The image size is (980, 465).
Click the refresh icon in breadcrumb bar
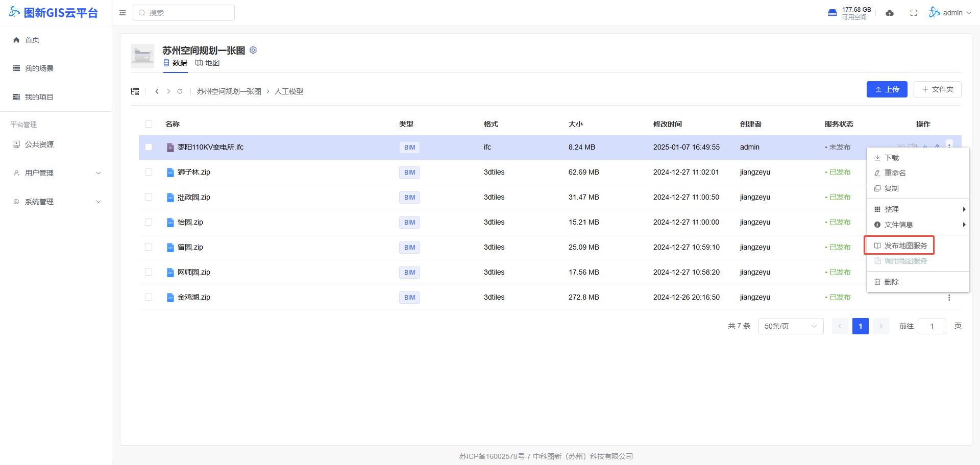(180, 91)
